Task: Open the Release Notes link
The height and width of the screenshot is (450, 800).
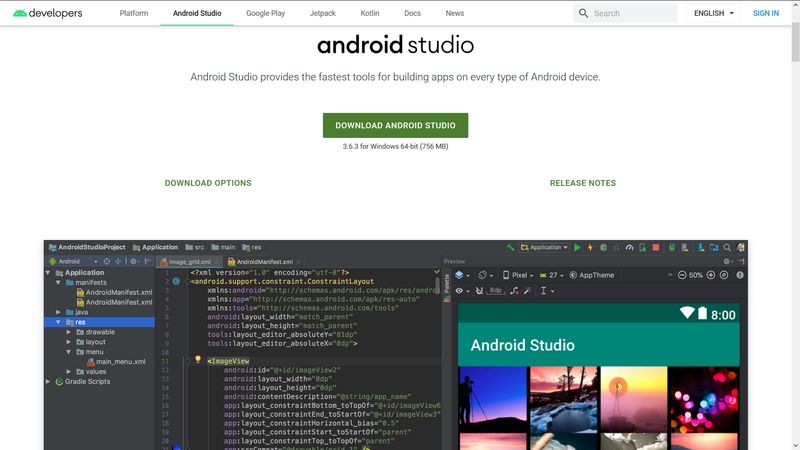Action: (x=583, y=183)
